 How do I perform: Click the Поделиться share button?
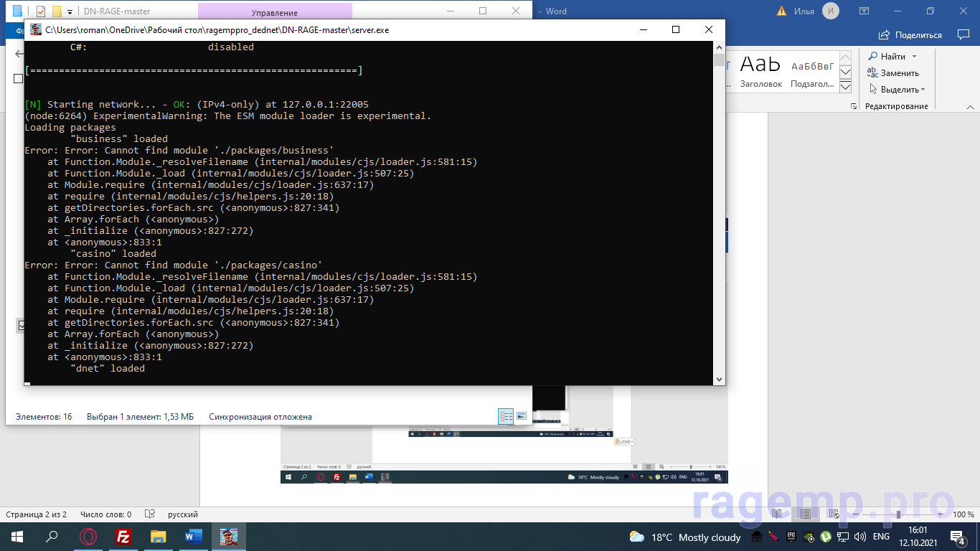(x=910, y=35)
